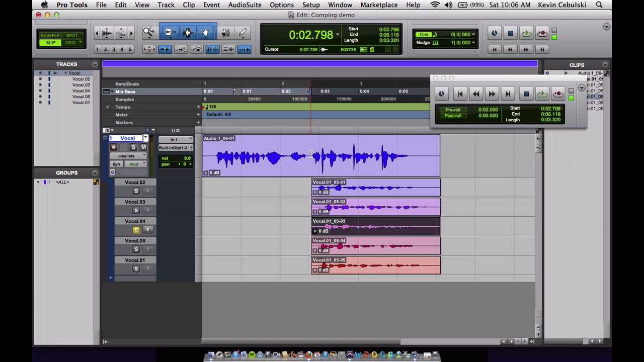644x362 pixels.
Task: Recall zoom preset 3
Action: 114,49
